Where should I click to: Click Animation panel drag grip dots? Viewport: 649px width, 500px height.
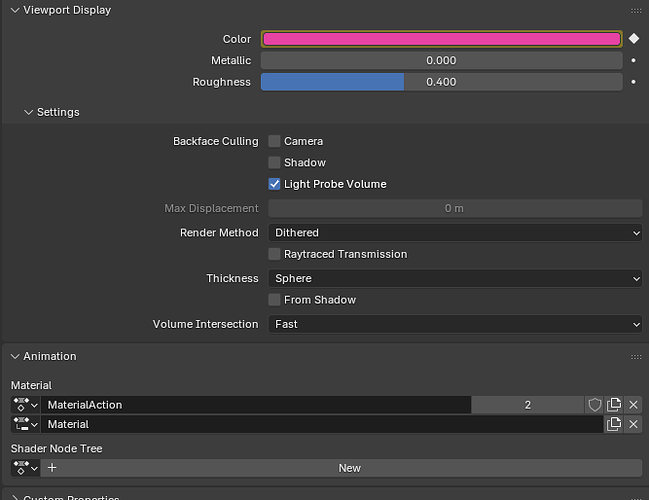[x=636, y=357]
